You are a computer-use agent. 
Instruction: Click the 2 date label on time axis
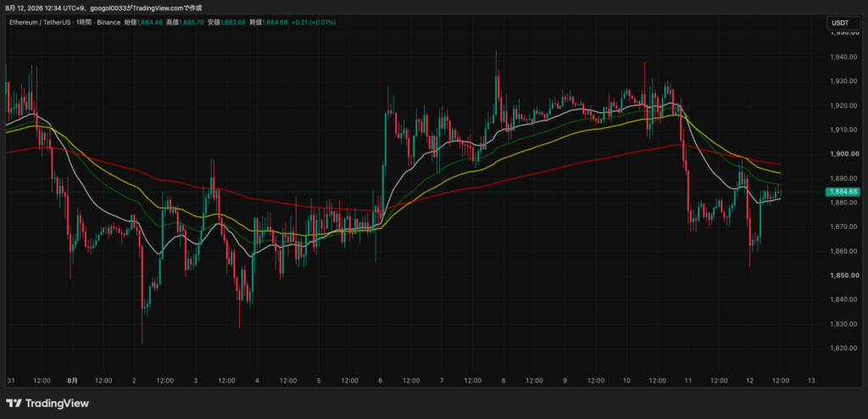tap(134, 381)
